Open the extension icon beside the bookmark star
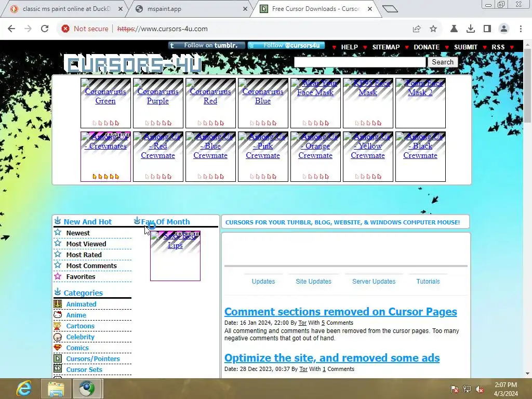 coord(454,29)
